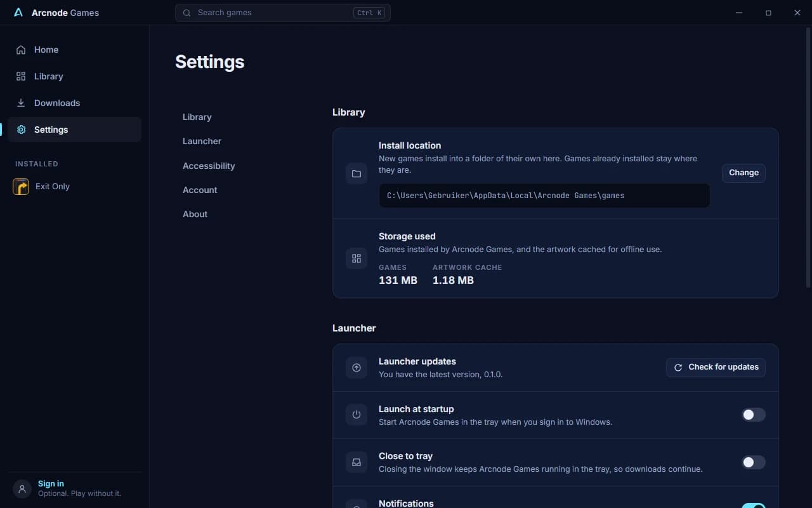812x508 pixels.
Task: Jump to the Accessibility settings section
Action: 209,166
